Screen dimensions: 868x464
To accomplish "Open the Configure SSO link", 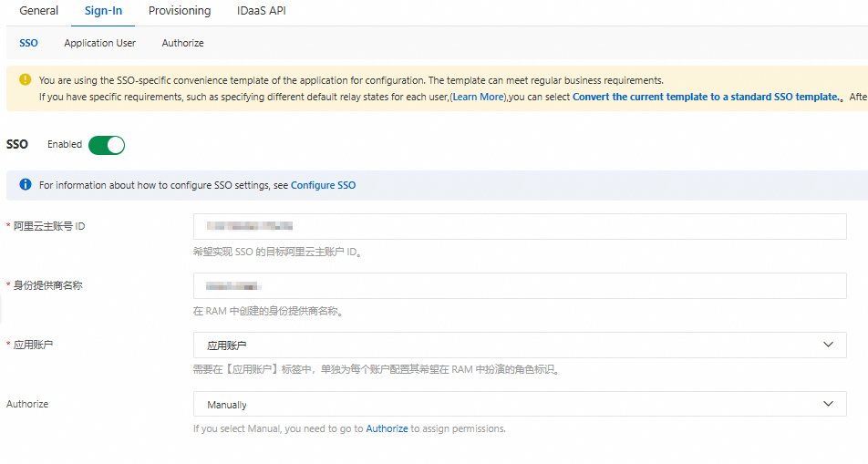I will pyautogui.click(x=324, y=185).
